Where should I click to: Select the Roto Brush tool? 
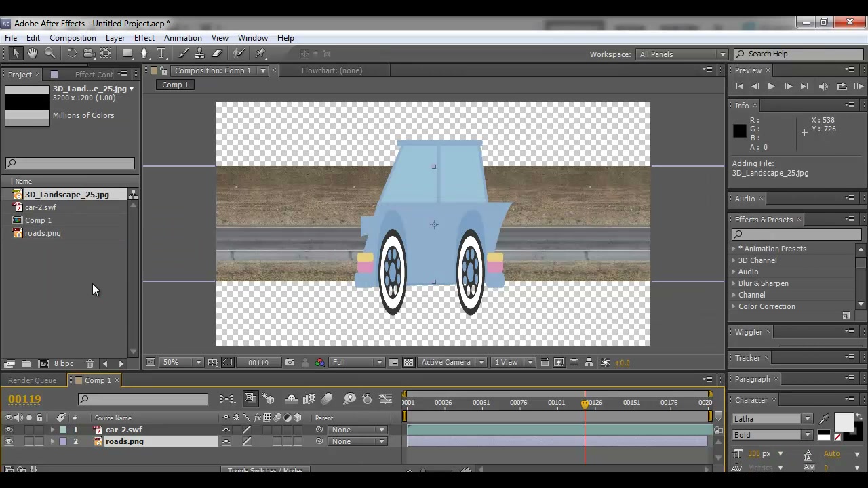(x=239, y=54)
